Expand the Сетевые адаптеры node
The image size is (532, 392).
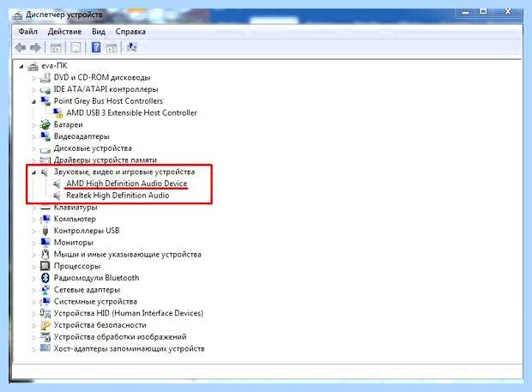(33, 291)
